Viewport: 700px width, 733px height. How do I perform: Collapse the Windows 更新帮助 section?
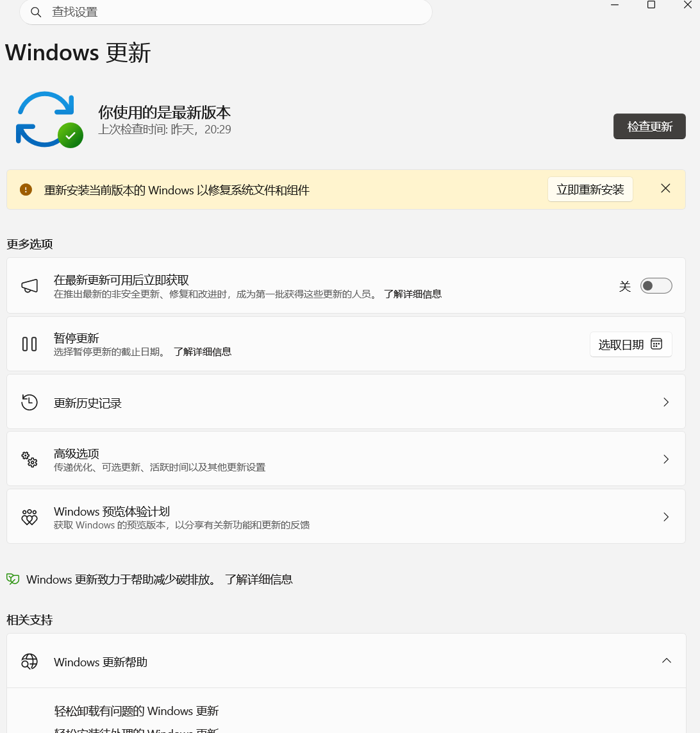point(667,661)
